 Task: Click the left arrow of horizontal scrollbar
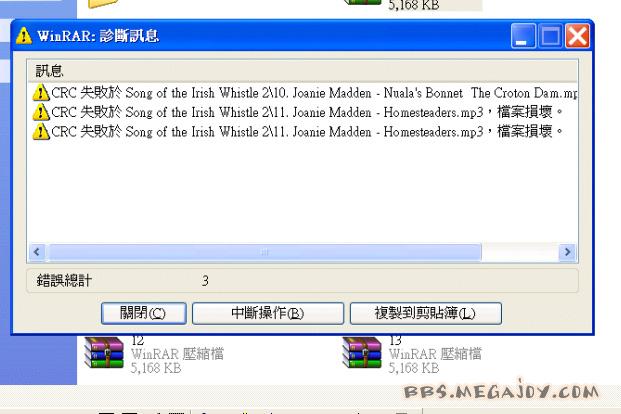(37, 252)
